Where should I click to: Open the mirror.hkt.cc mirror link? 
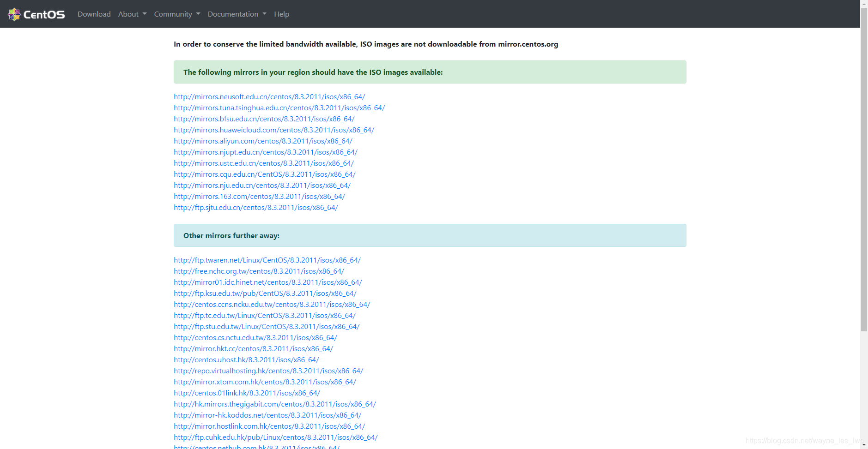tap(253, 349)
